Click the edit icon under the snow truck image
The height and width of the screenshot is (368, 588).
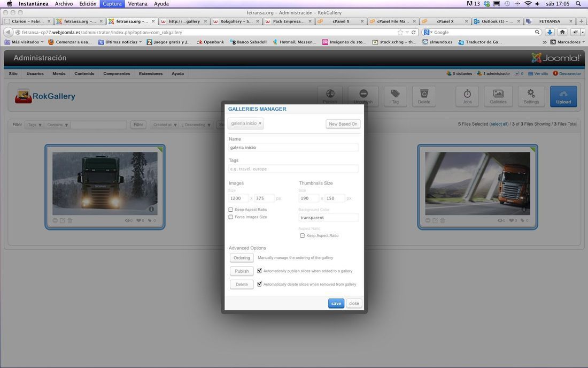[62, 220]
